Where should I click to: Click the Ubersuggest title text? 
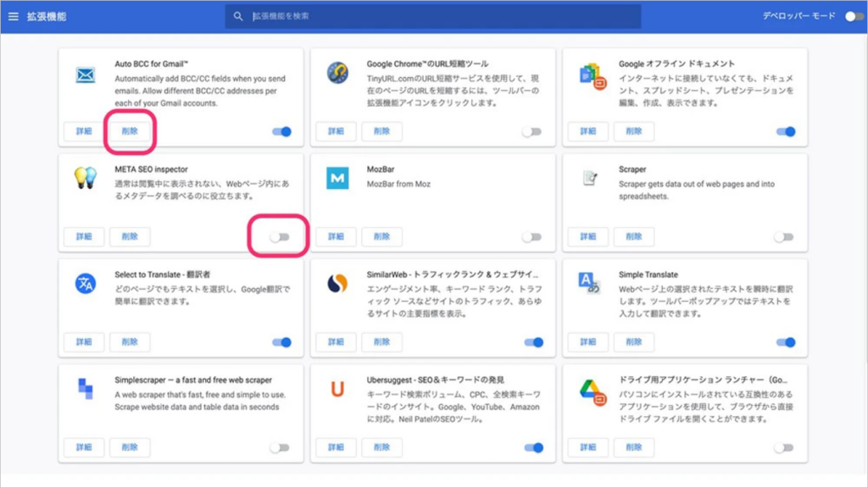click(x=435, y=380)
